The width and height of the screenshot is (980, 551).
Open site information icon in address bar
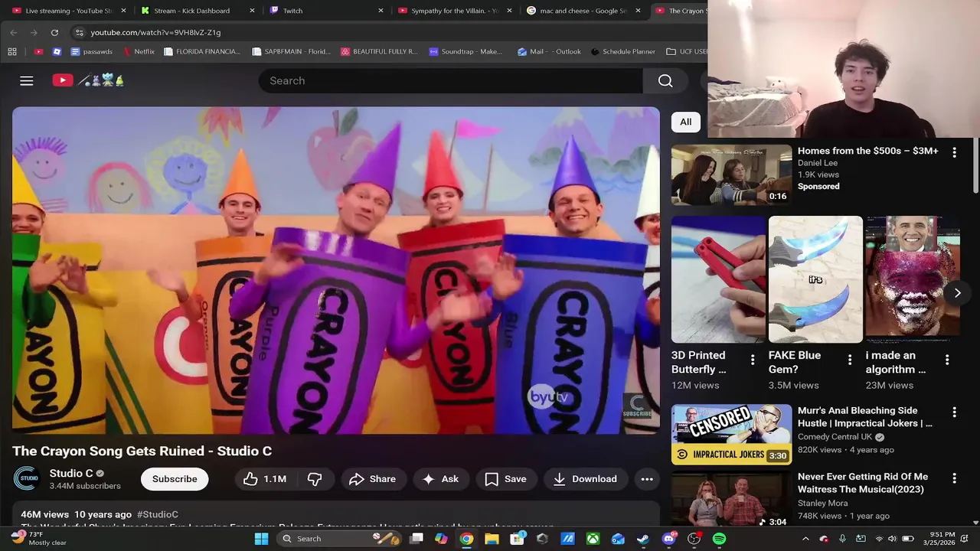click(79, 32)
